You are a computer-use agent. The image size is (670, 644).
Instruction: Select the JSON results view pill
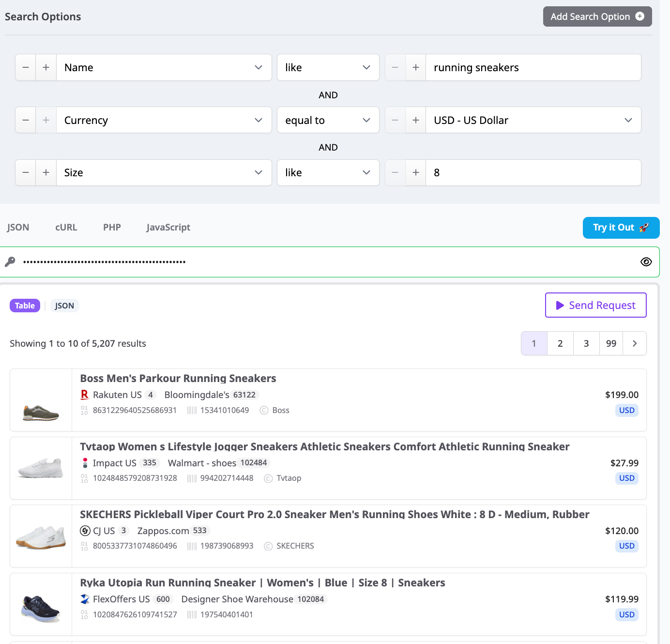[x=64, y=306]
